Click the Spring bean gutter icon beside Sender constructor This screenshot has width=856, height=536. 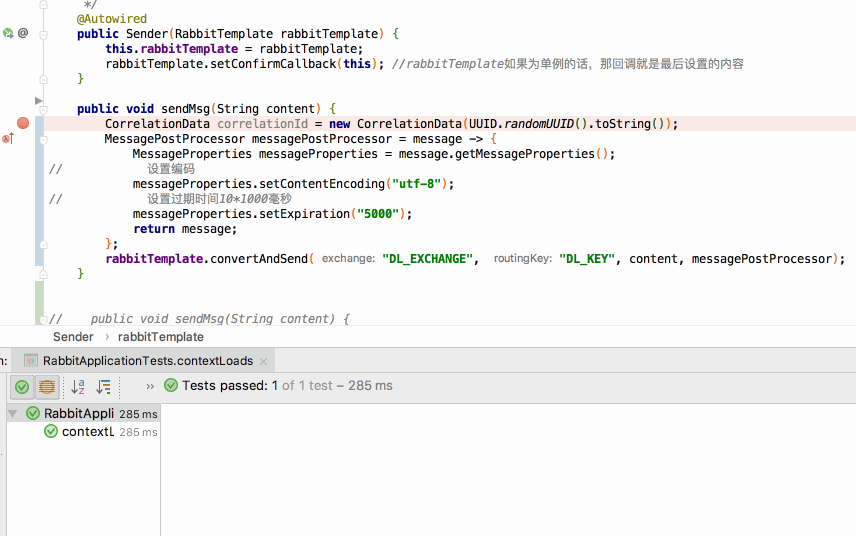click(x=8, y=33)
